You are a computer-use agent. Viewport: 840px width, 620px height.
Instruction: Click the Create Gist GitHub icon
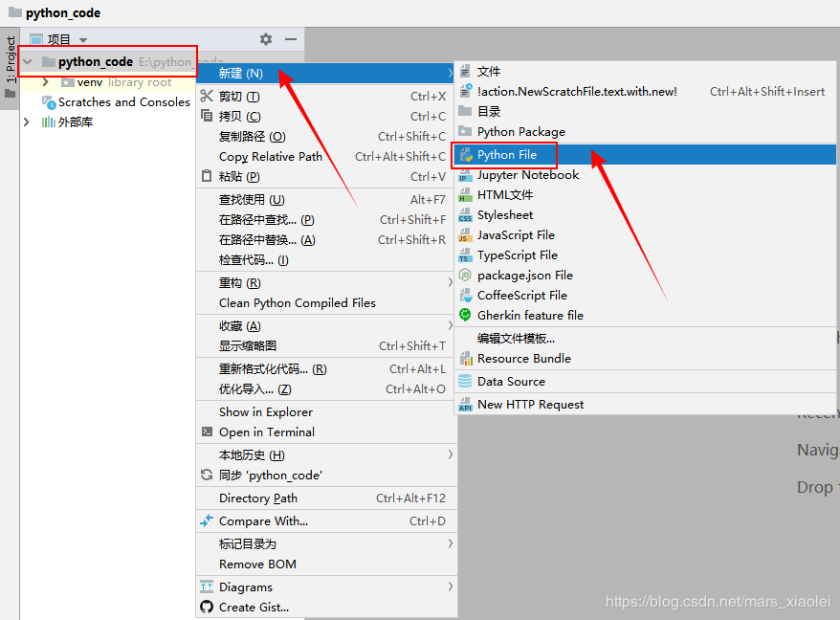pos(207,608)
